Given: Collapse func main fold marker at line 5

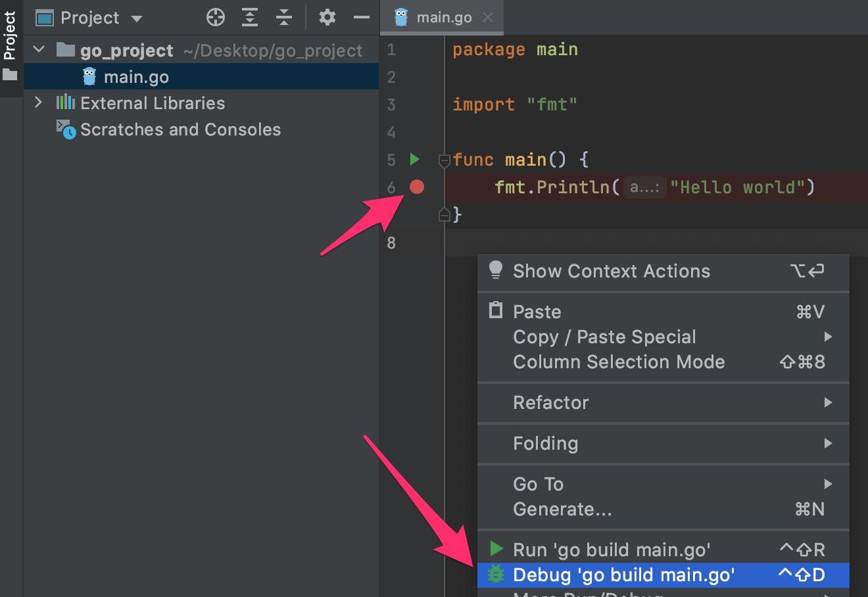Looking at the screenshot, I should coord(444,160).
